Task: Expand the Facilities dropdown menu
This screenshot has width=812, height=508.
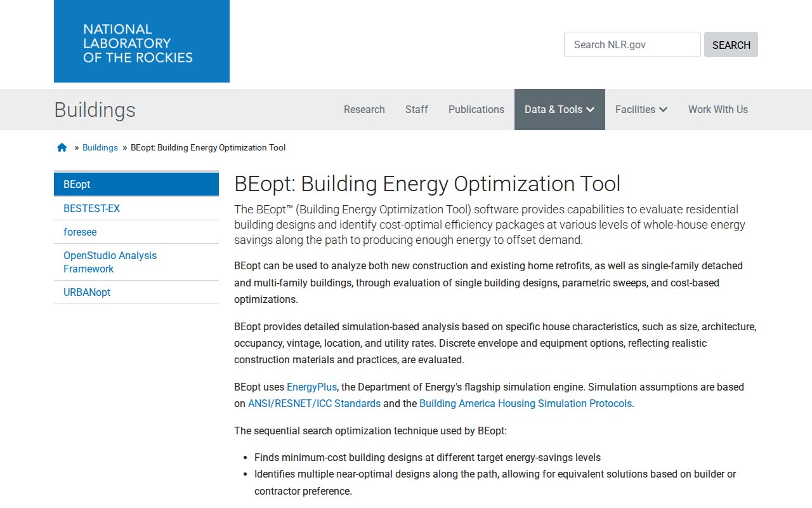Action: tap(641, 109)
